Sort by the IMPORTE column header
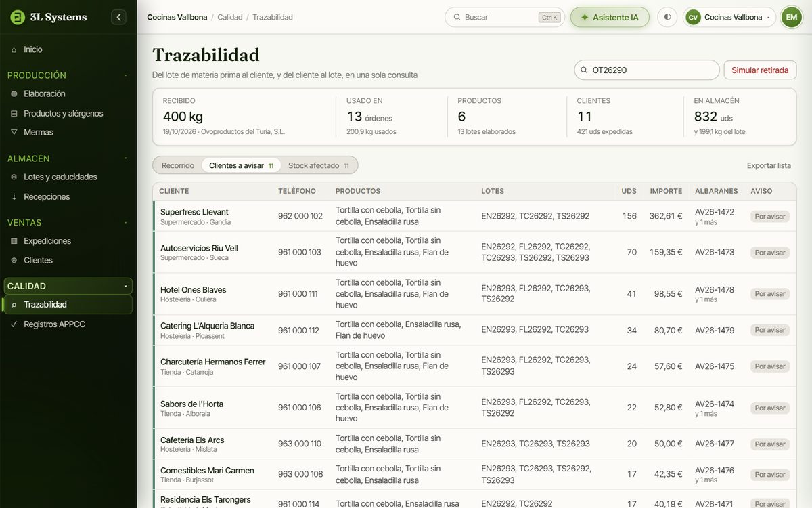The height and width of the screenshot is (508, 812). [666, 191]
